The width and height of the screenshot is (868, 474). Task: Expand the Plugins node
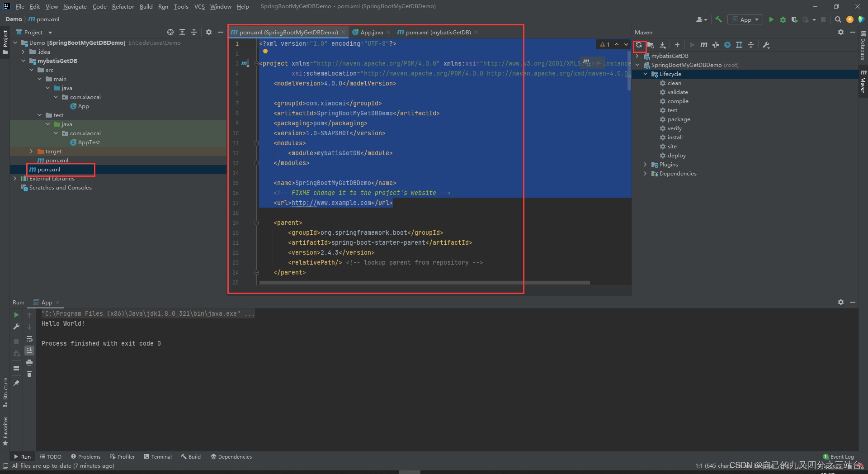645,165
